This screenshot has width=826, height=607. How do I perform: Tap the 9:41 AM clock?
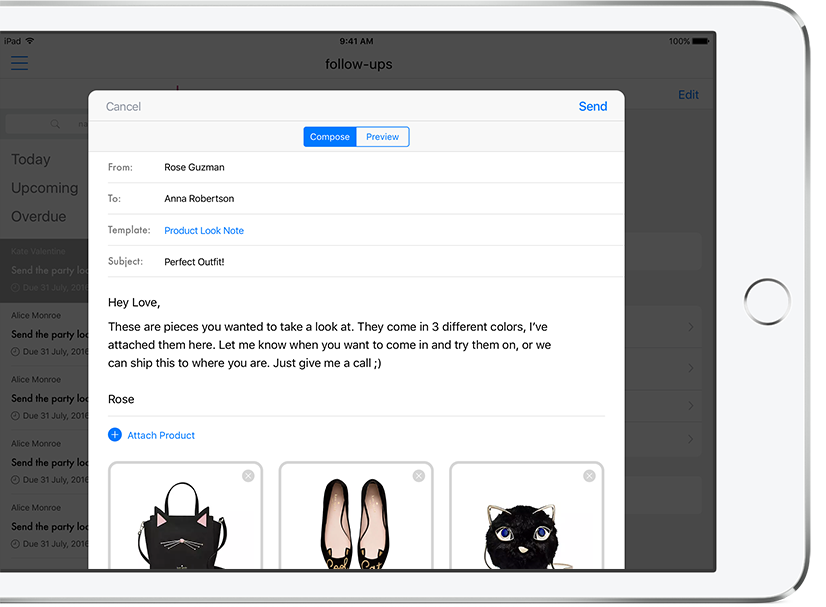356,41
